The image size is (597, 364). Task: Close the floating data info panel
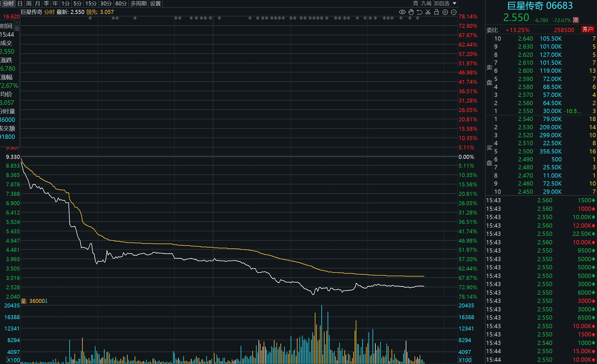point(17,22)
